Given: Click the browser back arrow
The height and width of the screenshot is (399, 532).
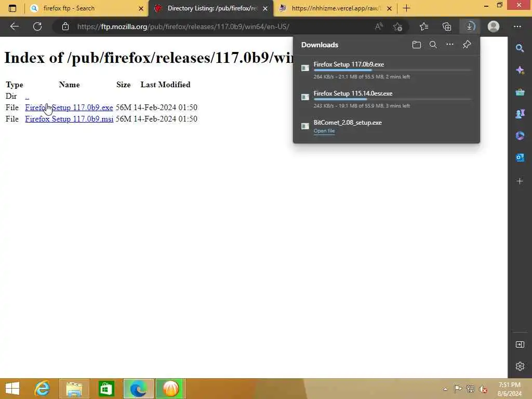Looking at the screenshot, I should (14, 26).
